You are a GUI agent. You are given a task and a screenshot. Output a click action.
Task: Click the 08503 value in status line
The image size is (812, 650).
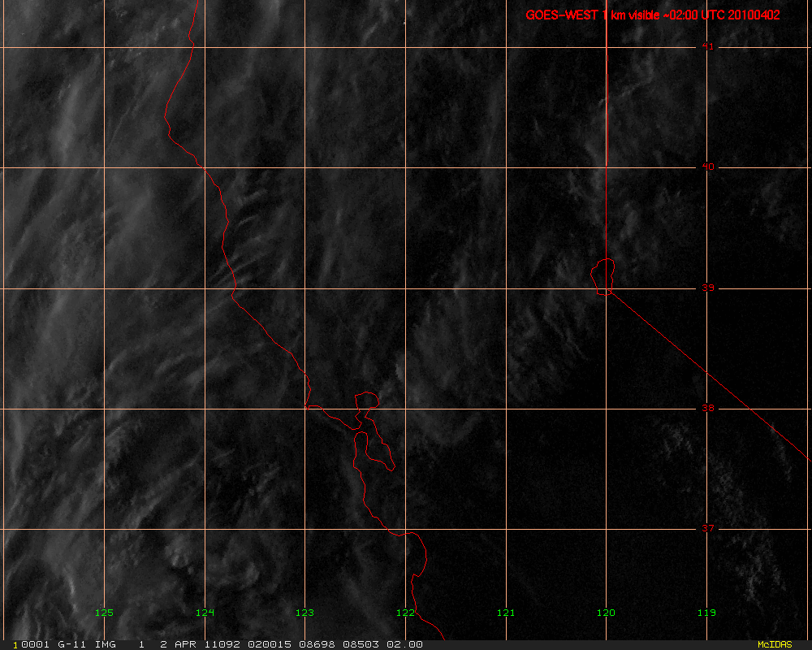361,644
